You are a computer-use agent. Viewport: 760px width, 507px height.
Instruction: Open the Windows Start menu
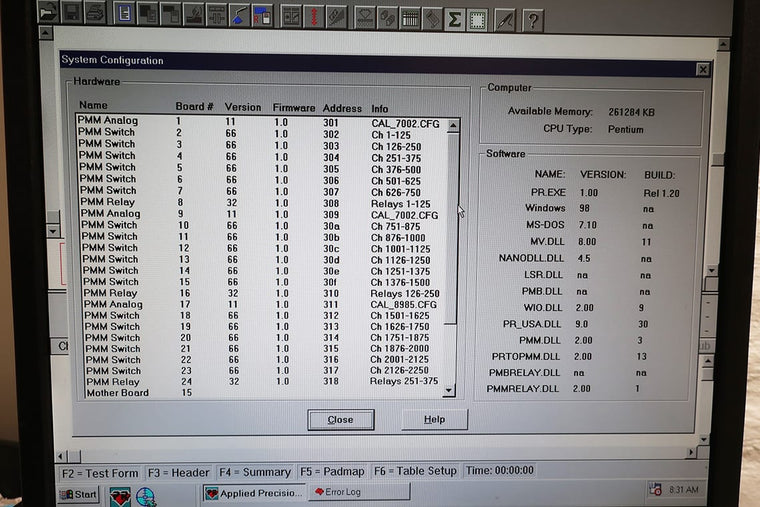78,494
